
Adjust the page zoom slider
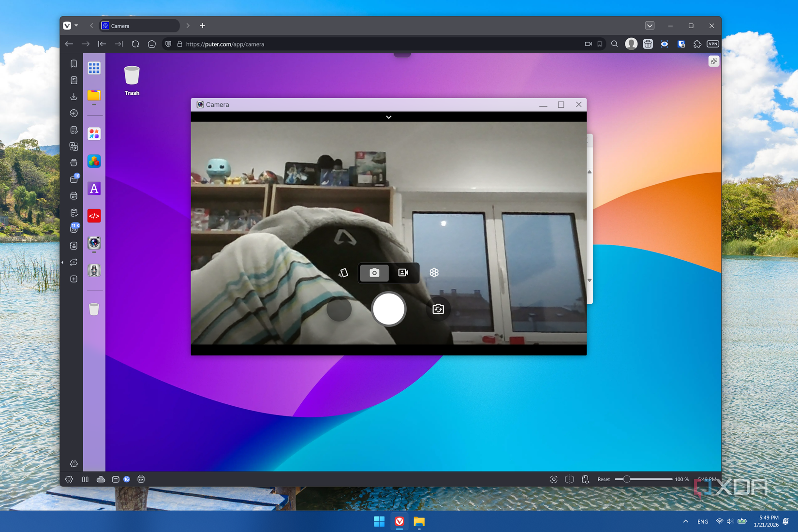coord(644,479)
